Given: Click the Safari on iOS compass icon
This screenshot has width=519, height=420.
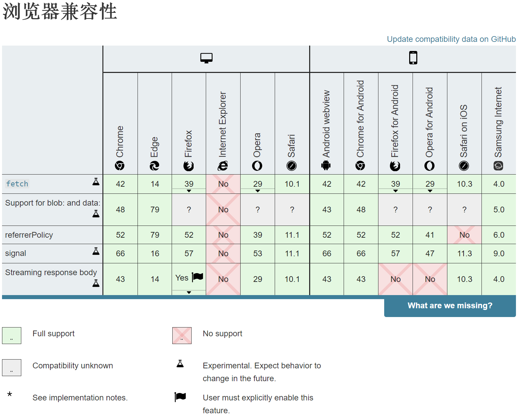Looking at the screenshot, I should click(464, 166).
